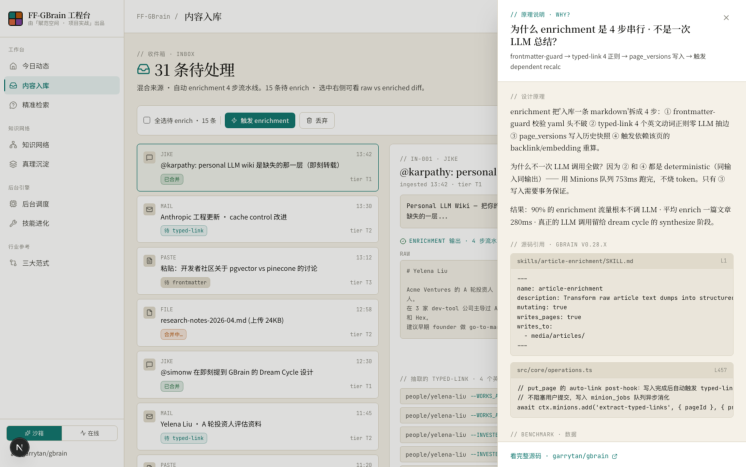Click 已合并 tag on @karpathy item
This screenshot has width=746, height=467.
[x=172, y=179]
